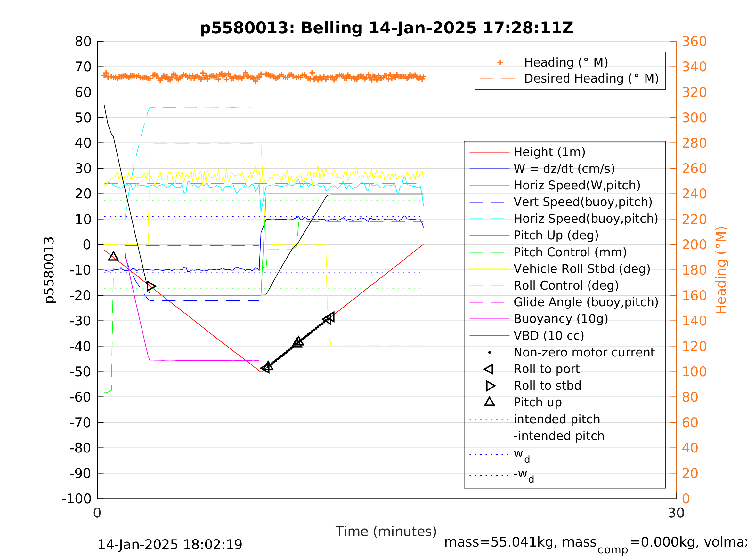Click the Heading (°M) right axis label
The width and height of the screenshot is (747, 560).
pyautogui.click(x=721, y=270)
